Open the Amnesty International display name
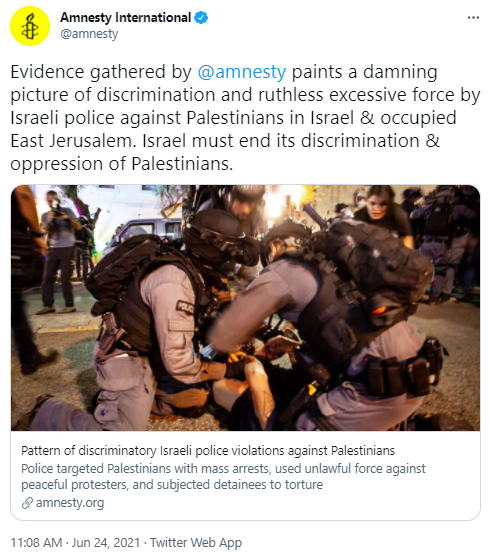The image size is (490, 560). [126, 18]
